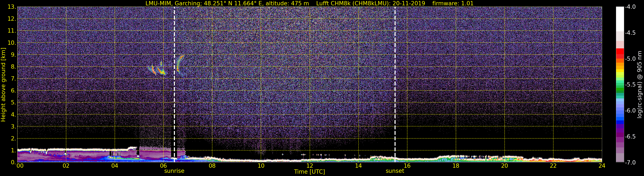Click the '12' tick label on the time axis
Image resolution: width=644 pixels, height=176 pixels.
310,166
